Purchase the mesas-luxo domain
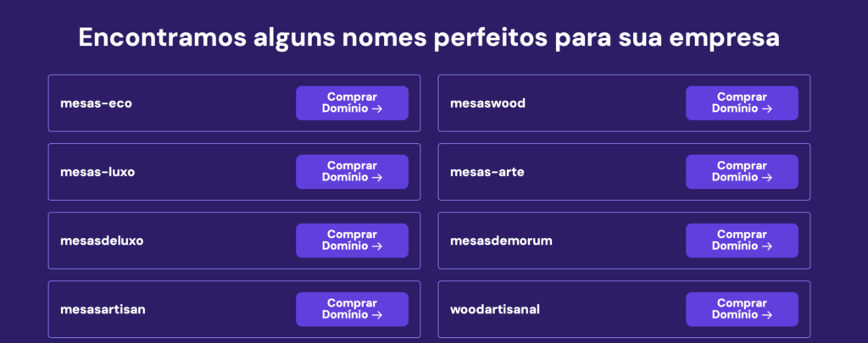 click(x=352, y=171)
